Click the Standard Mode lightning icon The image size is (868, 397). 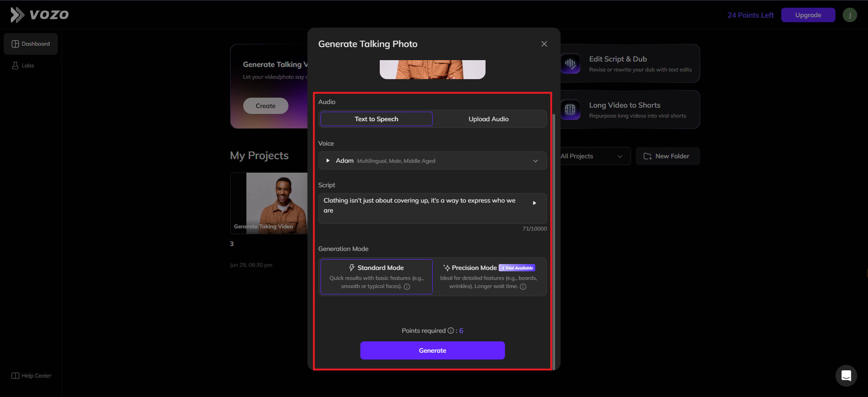[352, 268]
